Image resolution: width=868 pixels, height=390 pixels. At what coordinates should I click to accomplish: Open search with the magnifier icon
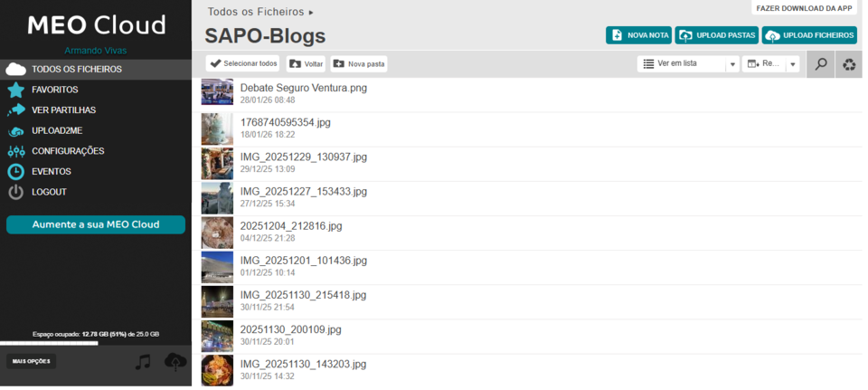[821, 64]
